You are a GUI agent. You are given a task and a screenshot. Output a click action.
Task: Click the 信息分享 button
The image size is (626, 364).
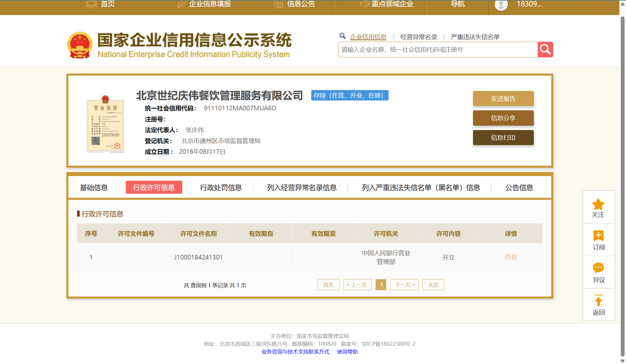coord(503,118)
